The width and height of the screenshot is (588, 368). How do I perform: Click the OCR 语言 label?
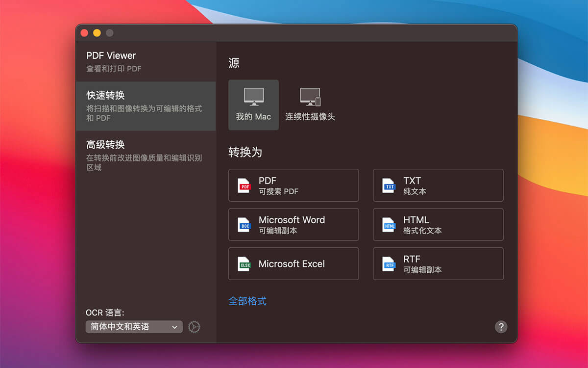105,313
